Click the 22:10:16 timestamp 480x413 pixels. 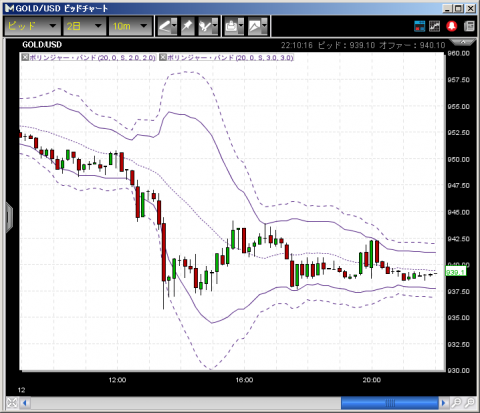pos(297,45)
